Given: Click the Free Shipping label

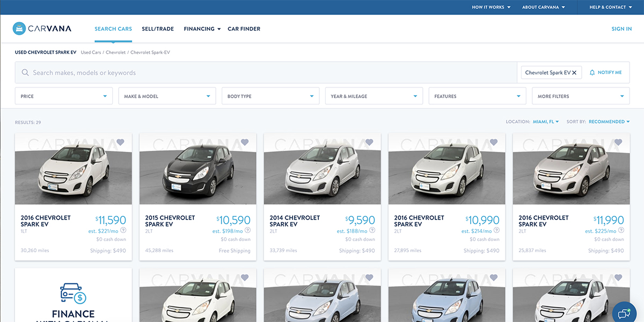Looking at the screenshot, I should [235, 251].
